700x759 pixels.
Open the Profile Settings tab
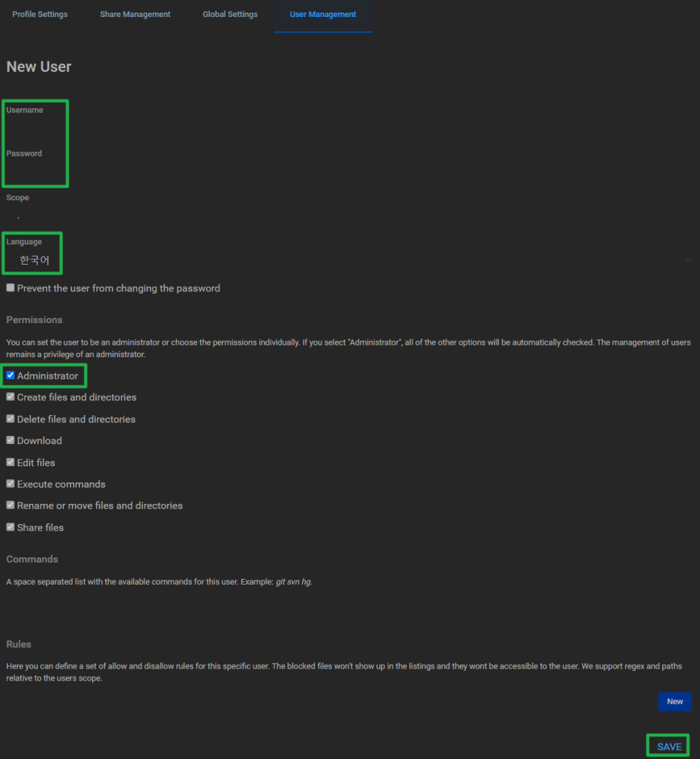click(x=40, y=15)
